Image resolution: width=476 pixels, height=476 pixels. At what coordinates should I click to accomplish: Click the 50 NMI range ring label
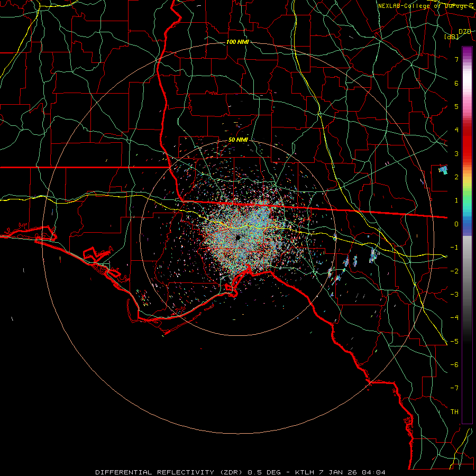pos(238,140)
